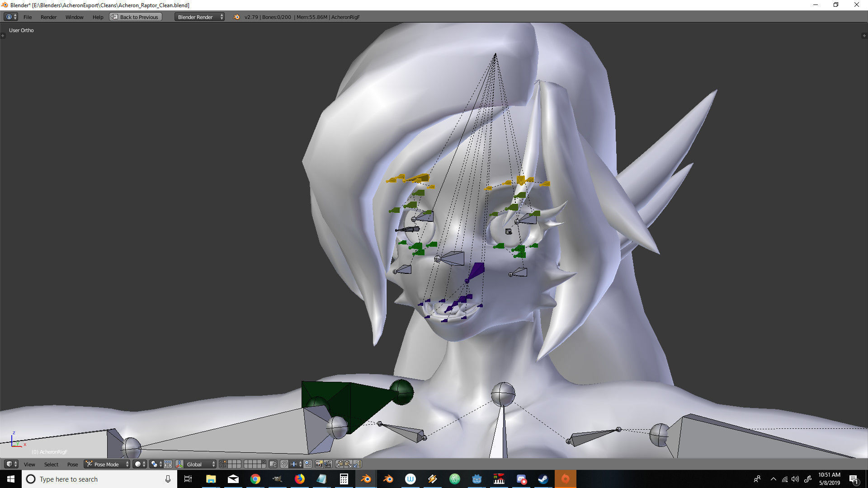Open the viewport shading mode selector
This screenshot has width=868, height=488.
[140, 464]
